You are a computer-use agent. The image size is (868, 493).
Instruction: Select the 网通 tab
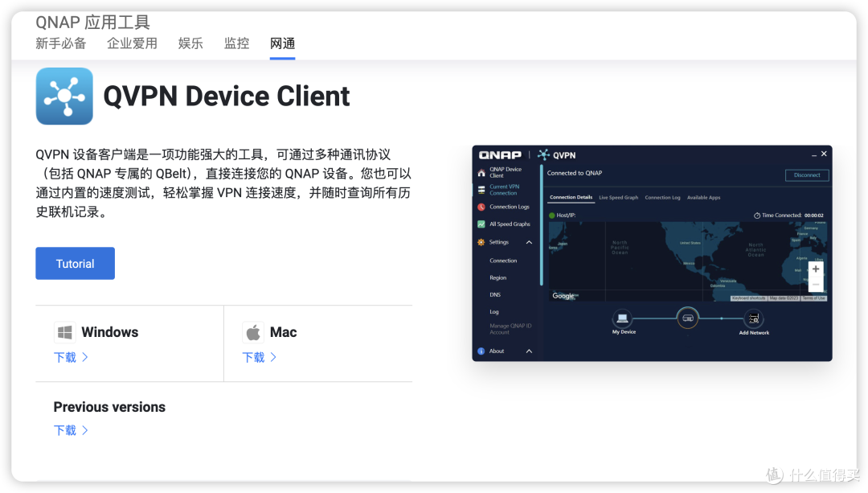click(x=282, y=43)
